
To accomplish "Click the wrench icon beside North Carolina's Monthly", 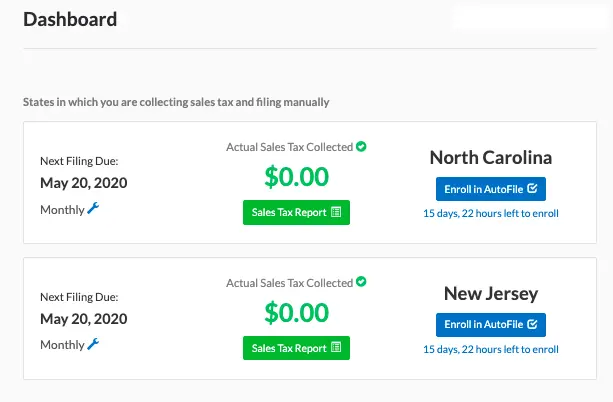I will pos(94,207).
